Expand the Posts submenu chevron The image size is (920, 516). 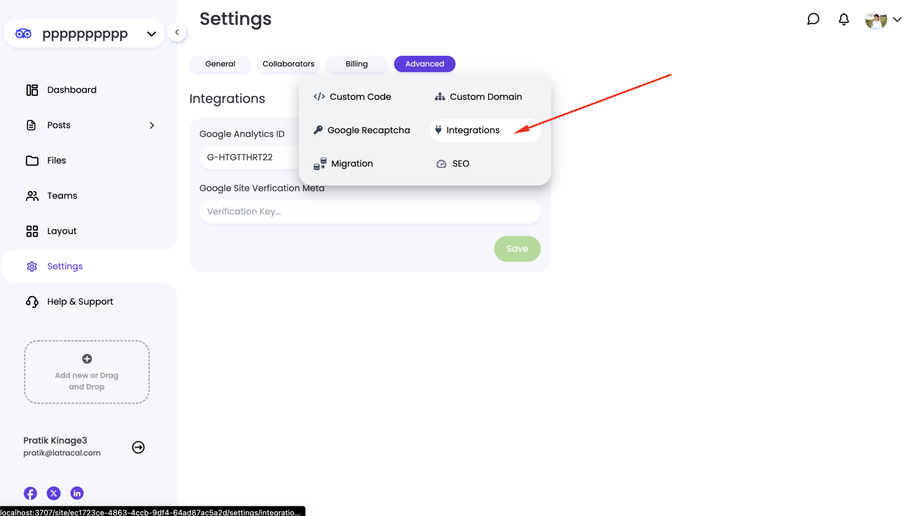click(x=152, y=125)
